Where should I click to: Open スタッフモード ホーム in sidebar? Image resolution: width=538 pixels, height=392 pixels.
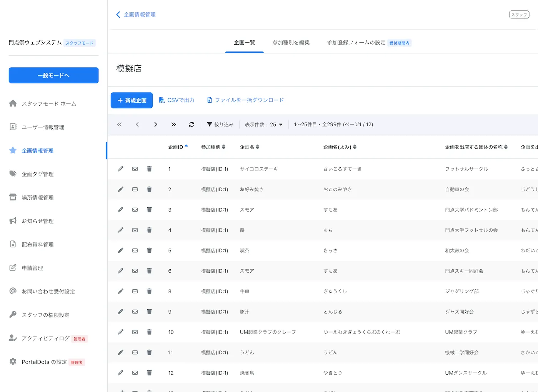pyautogui.click(x=53, y=103)
